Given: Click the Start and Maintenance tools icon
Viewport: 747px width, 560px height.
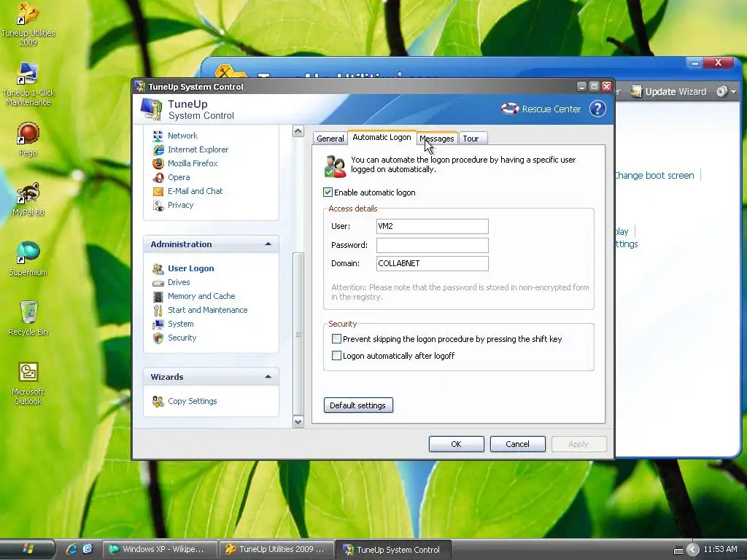Looking at the screenshot, I should pos(158,310).
